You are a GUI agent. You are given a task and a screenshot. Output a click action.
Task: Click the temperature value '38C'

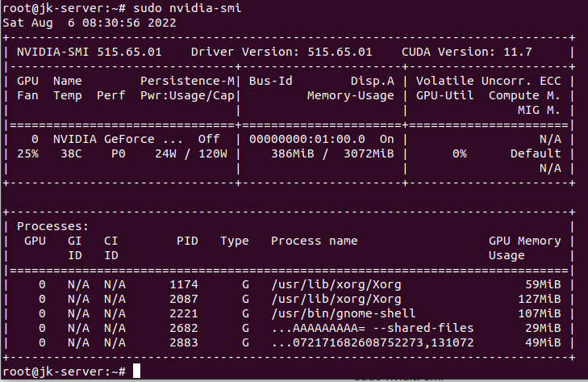(x=71, y=153)
